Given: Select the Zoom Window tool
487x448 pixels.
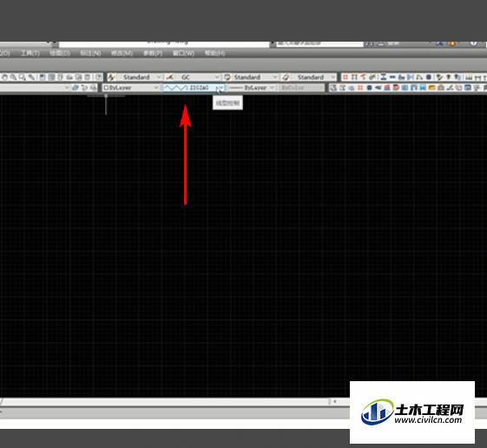Looking at the screenshot, I should pos(23,77).
